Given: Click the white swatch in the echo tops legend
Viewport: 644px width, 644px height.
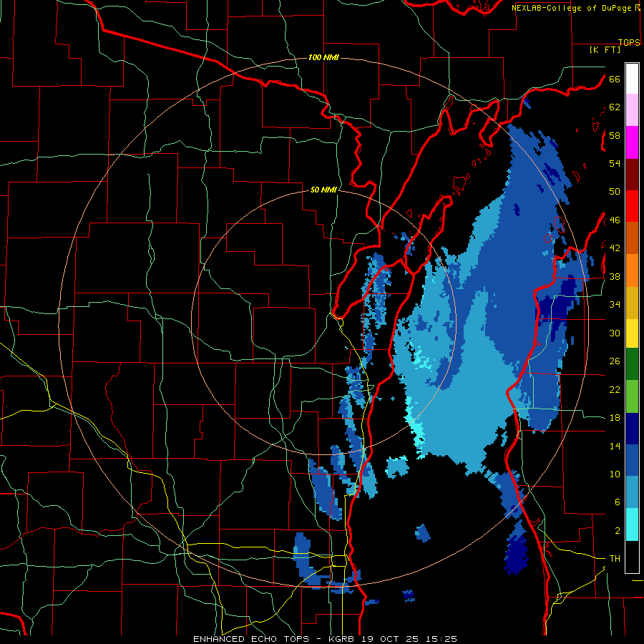Looking at the screenshot, I should click(632, 79).
